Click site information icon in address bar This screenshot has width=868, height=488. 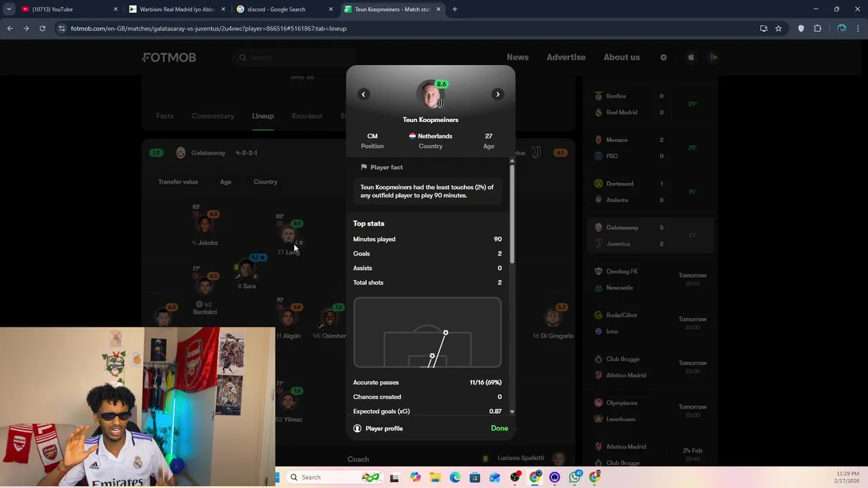(x=62, y=28)
